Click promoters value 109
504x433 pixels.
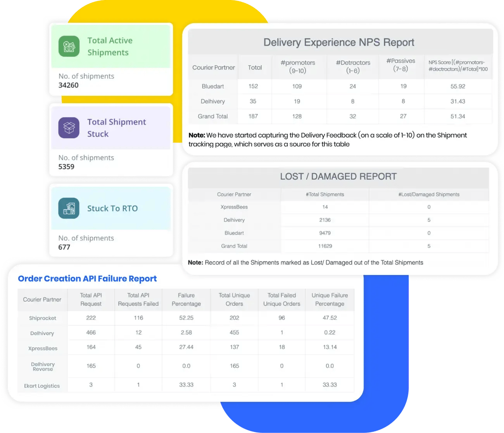pos(297,86)
